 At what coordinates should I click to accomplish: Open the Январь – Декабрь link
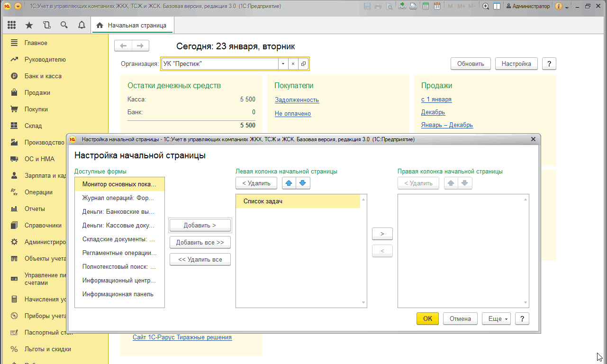coord(447,125)
